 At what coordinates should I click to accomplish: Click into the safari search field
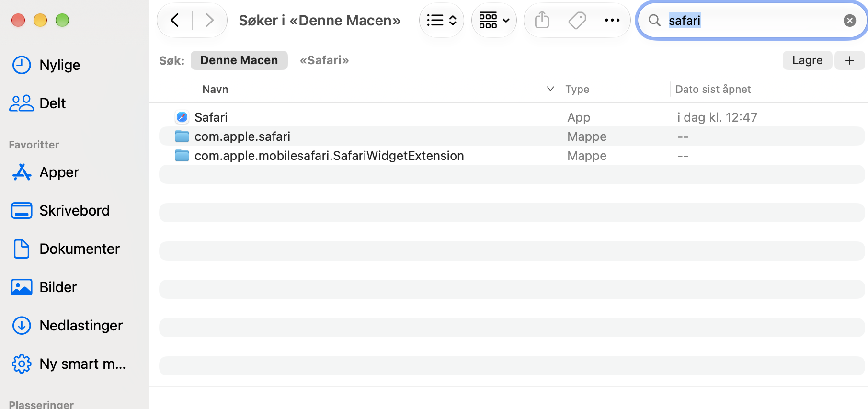click(752, 20)
